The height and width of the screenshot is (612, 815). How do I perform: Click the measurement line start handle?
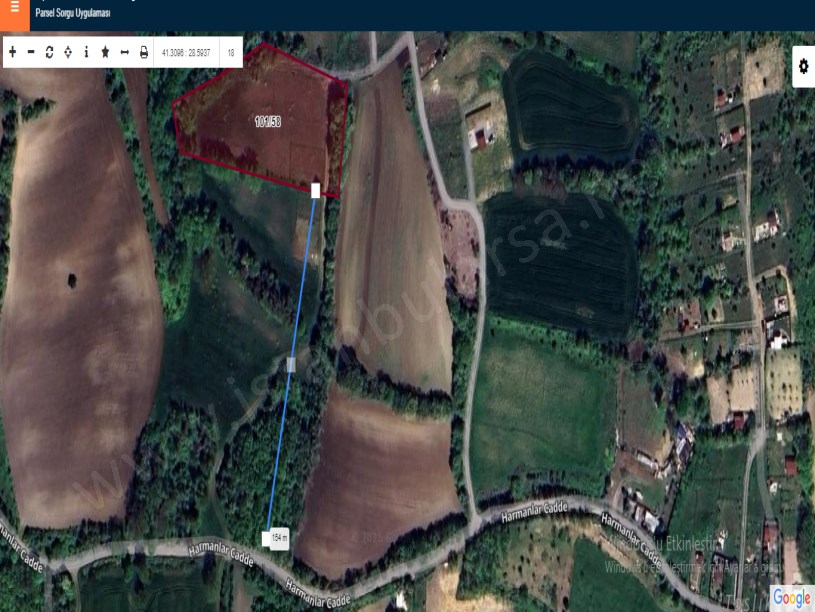coord(316,189)
